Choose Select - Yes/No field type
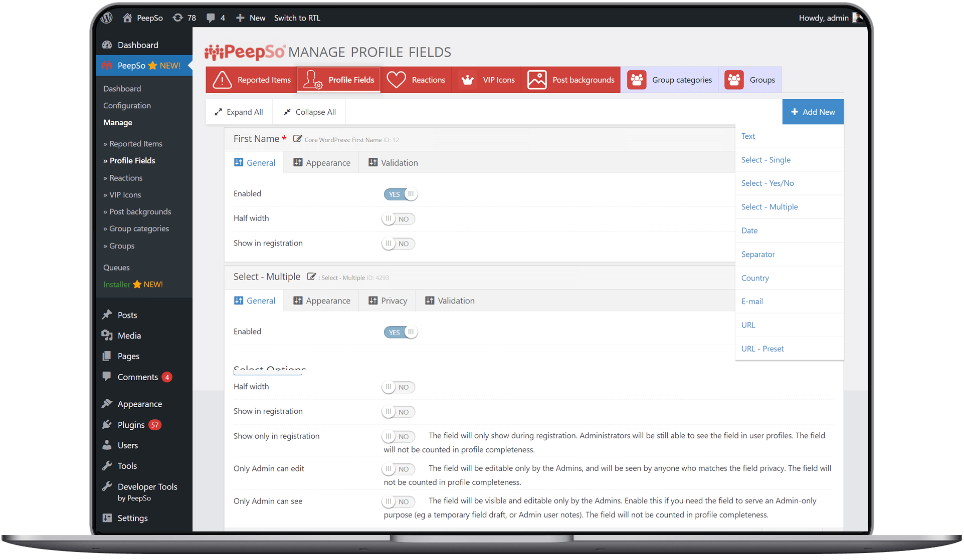Image resolution: width=964 pixels, height=560 pixels. pos(789,183)
